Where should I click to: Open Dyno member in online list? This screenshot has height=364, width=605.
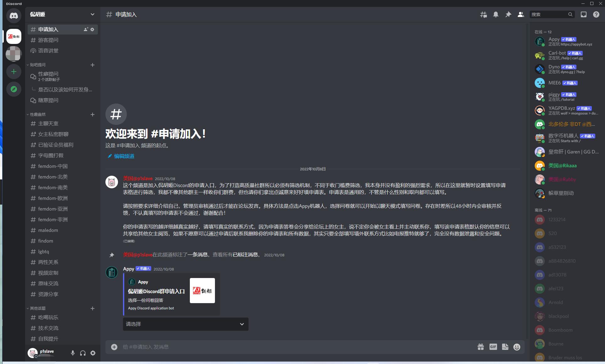567,69
